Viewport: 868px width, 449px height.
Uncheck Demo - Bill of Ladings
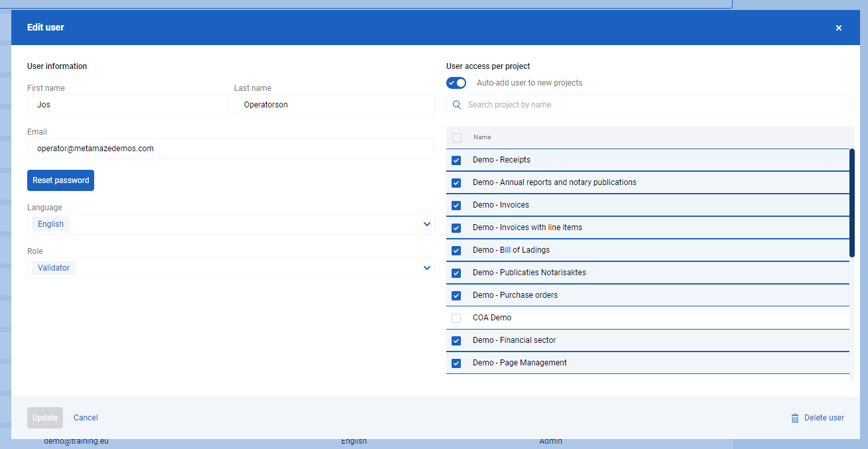pyautogui.click(x=456, y=251)
